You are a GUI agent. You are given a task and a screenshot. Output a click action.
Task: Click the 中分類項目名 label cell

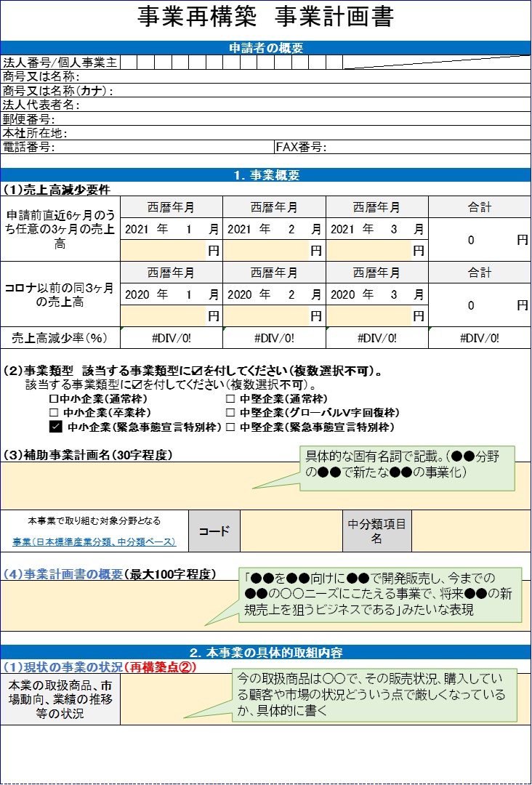377,531
